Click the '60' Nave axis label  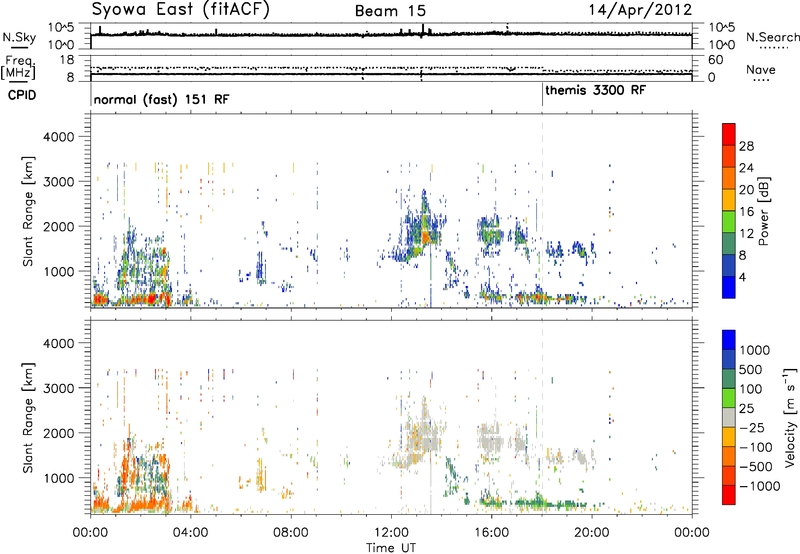click(715, 60)
